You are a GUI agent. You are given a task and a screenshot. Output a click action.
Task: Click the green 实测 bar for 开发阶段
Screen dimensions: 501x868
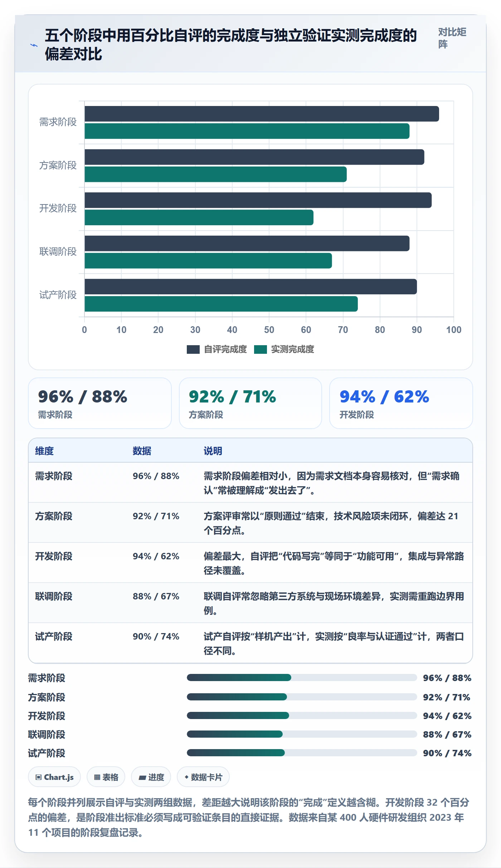pos(199,218)
